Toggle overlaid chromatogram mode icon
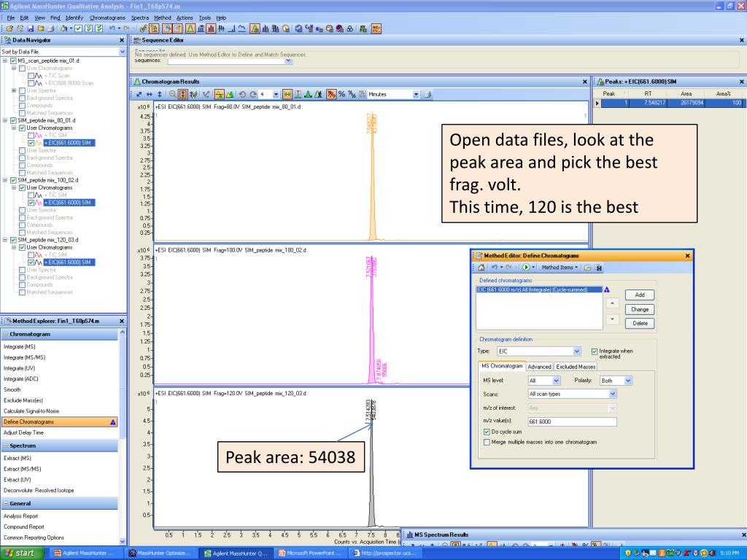 (219, 94)
